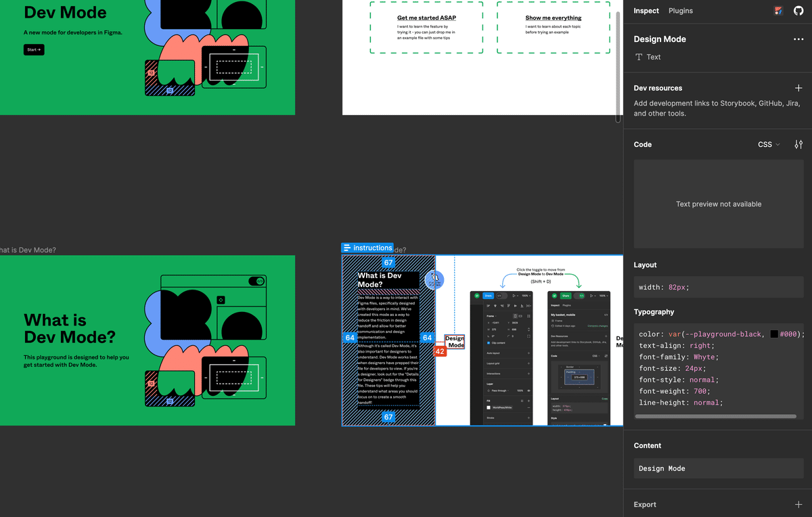This screenshot has width=812, height=517.
Task: Open the GitHub plugin icon
Action: (x=798, y=11)
